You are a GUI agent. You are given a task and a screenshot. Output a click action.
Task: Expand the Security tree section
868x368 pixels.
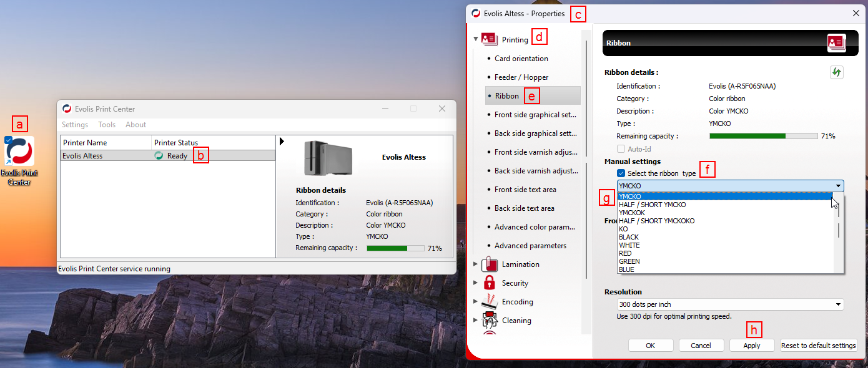475,283
